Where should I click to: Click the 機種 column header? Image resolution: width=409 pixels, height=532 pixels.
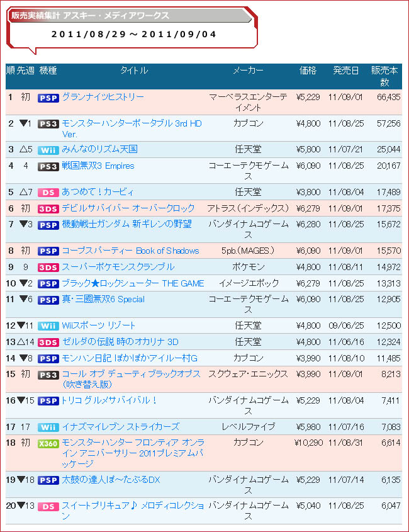click(48, 71)
